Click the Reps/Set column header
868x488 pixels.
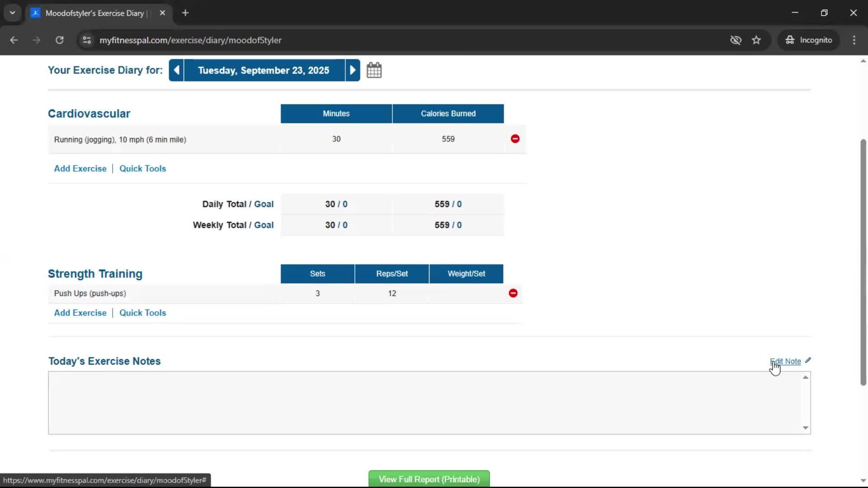[x=392, y=274]
